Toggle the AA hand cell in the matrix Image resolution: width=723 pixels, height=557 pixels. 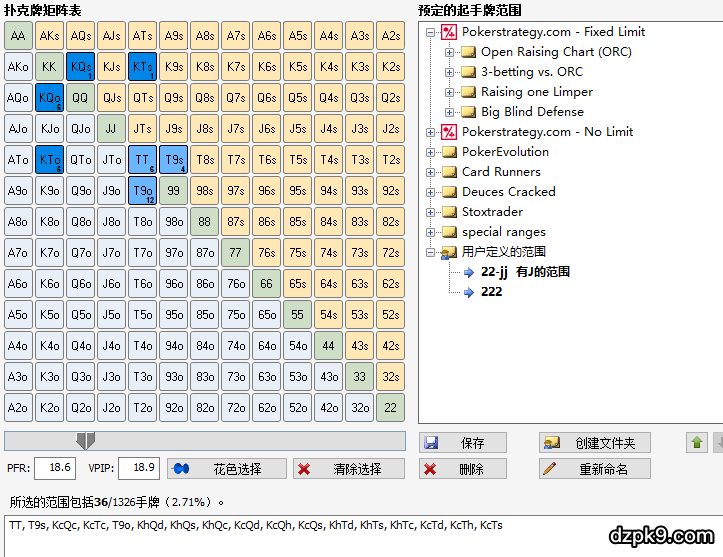(x=18, y=37)
